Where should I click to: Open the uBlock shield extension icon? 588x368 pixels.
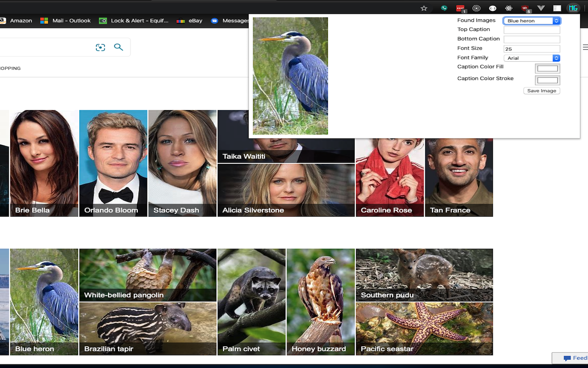click(x=526, y=8)
